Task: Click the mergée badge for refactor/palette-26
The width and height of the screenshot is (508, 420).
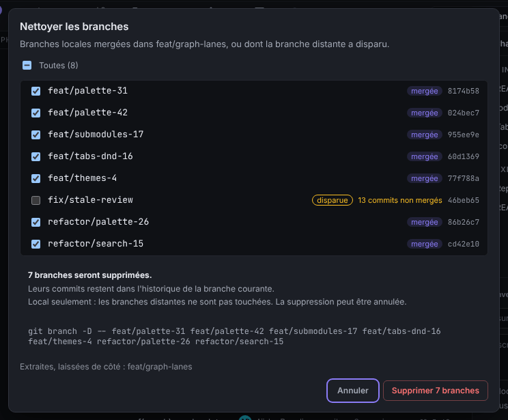Action: (425, 223)
